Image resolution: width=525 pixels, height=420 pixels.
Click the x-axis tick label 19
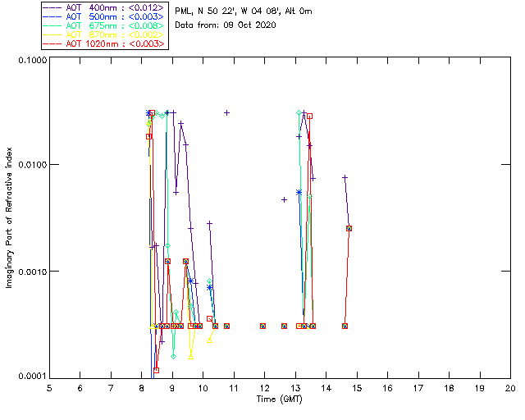click(x=480, y=388)
